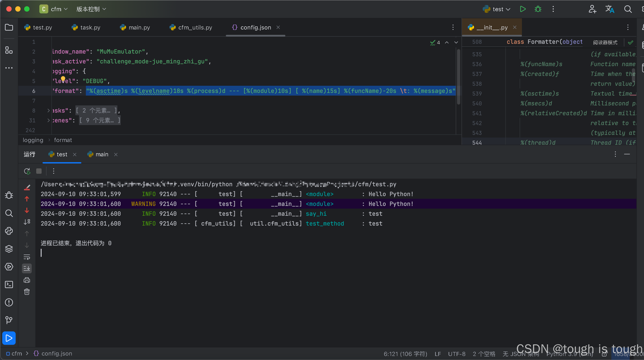
Task: Open the Git version control tool window
Action: click(x=9, y=320)
